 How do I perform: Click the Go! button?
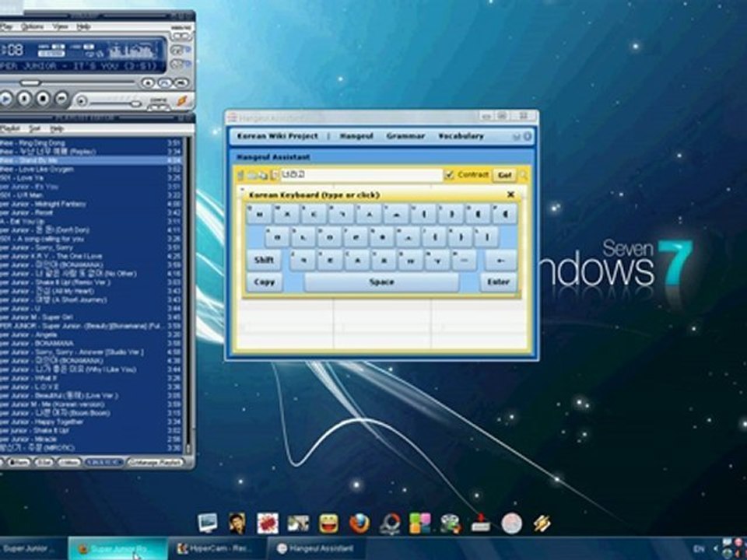pos(504,175)
